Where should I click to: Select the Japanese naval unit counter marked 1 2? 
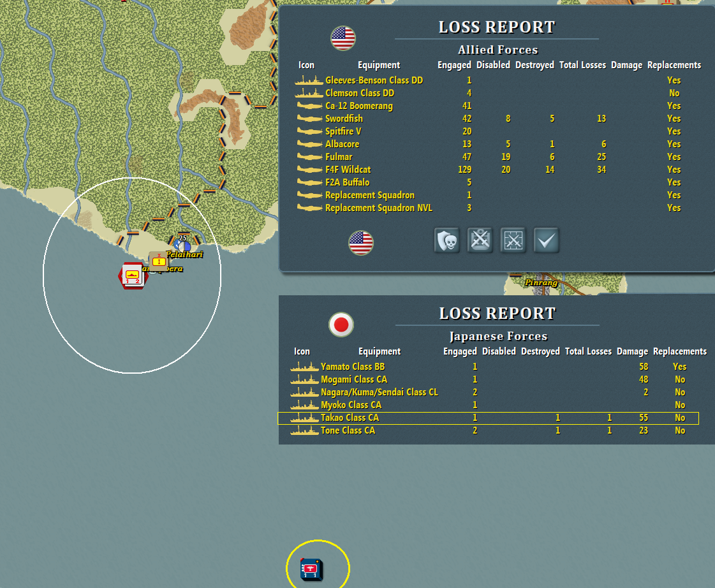coord(132,276)
